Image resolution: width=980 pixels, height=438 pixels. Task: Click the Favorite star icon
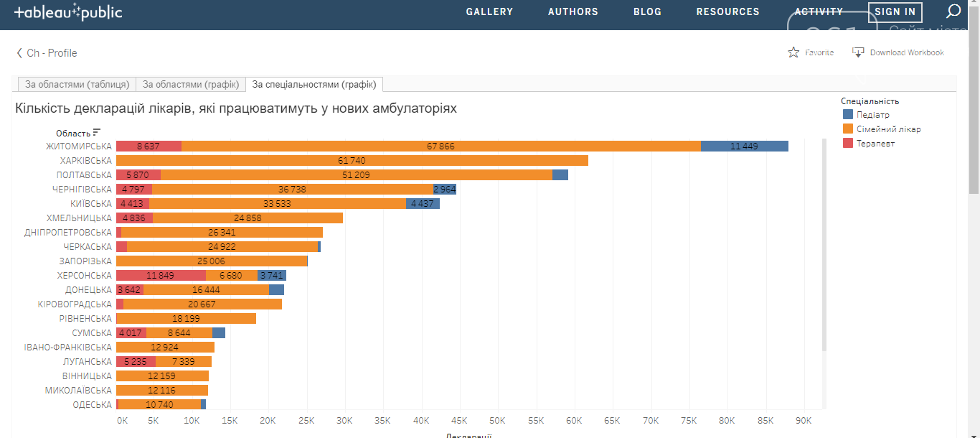click(x=793, y=52)
